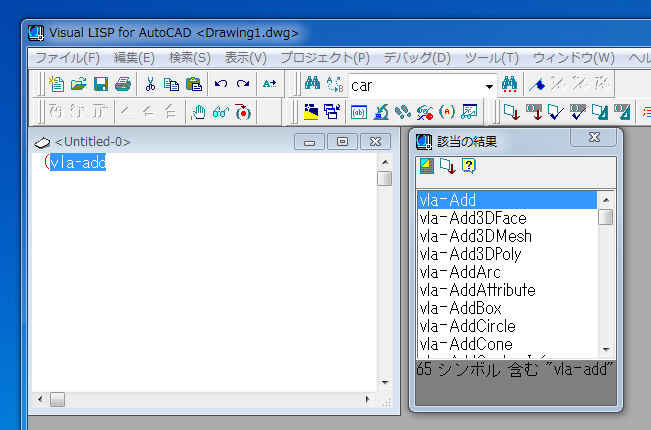
Task: Open Apropos with the (A) icon
Action: coord(447,112)
